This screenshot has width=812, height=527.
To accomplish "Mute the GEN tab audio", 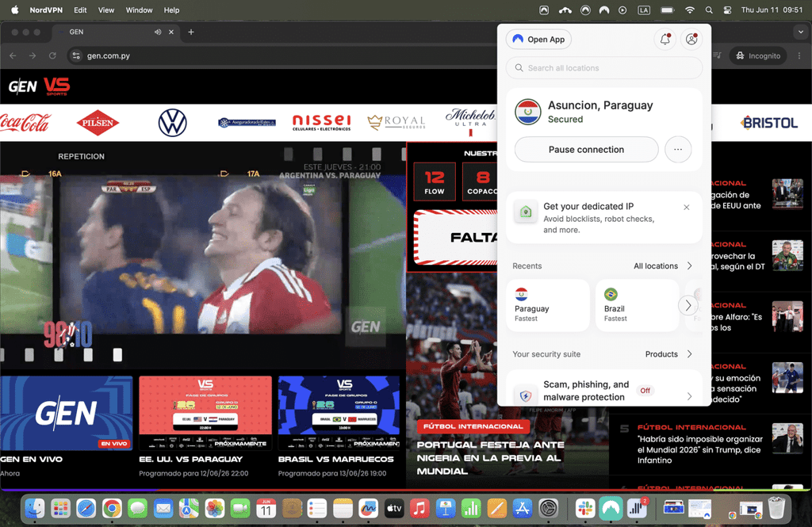I will pos(158,32).
